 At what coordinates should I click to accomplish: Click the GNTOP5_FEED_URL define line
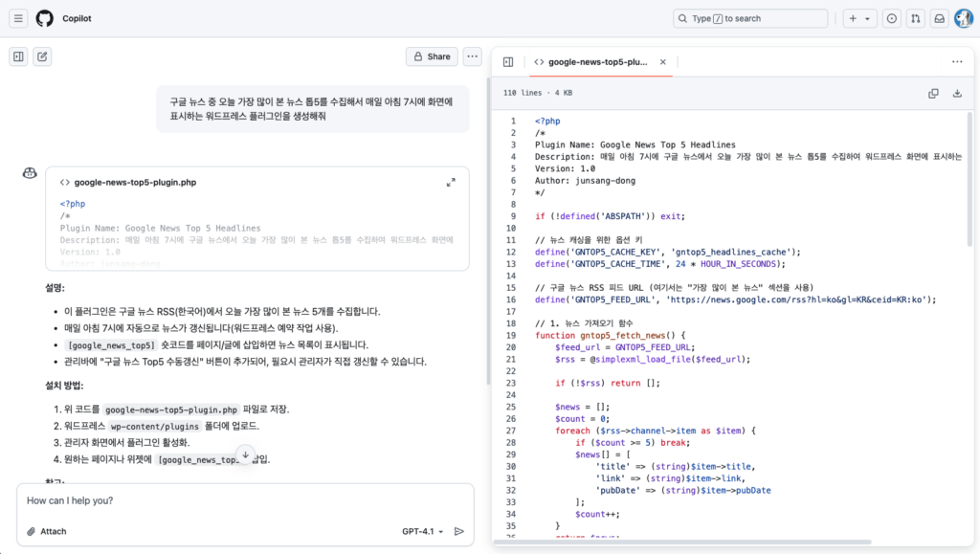736,299
